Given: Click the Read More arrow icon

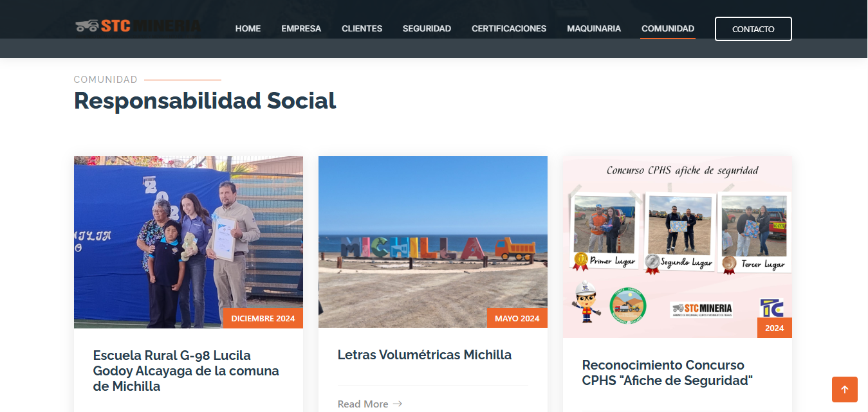Looking at the screenshot, I should [x=398, y=404].
